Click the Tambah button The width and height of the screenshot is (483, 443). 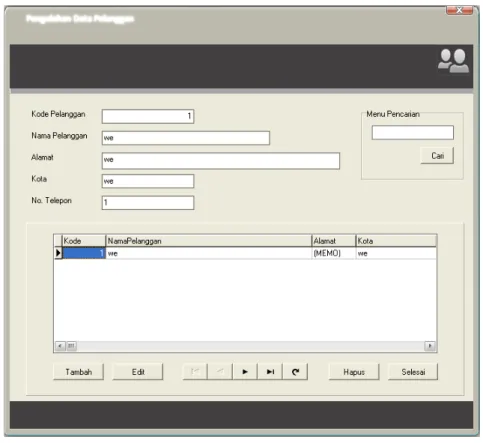(x=78, y=372)
